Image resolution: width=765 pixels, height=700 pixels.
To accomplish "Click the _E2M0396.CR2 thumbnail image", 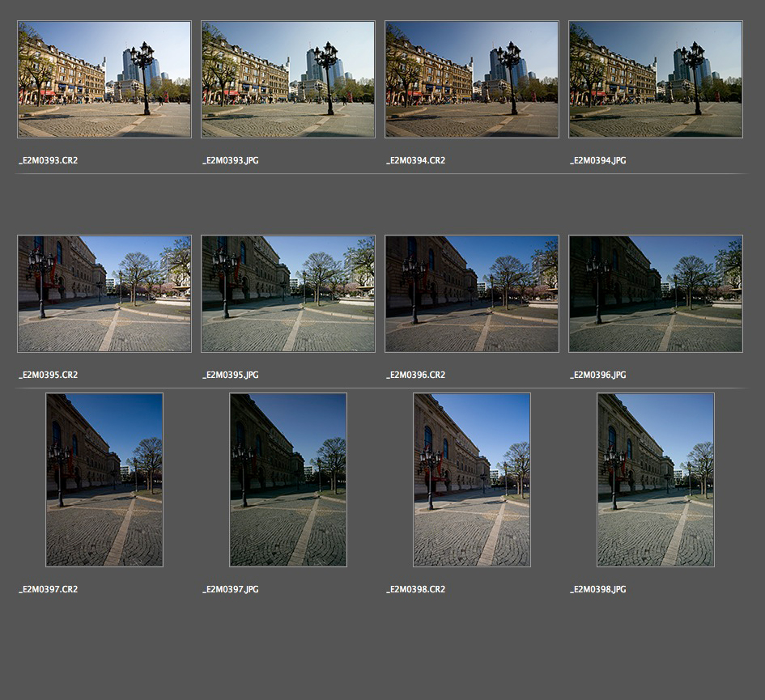I will click(472, 294).
